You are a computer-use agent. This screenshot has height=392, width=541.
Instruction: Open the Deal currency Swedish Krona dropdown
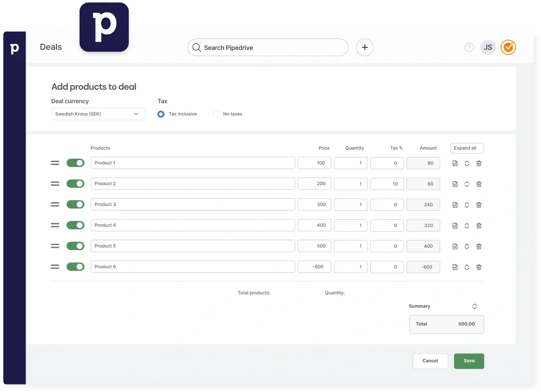[98, 114]
